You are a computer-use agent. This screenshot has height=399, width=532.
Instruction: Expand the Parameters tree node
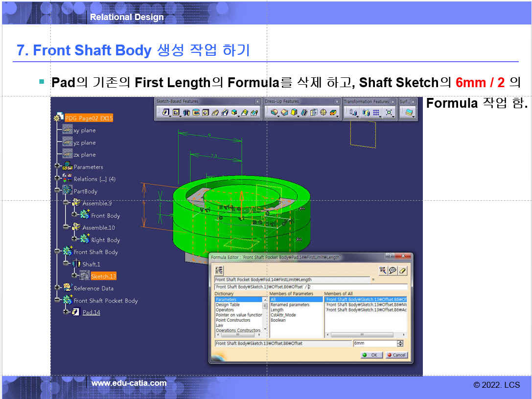(58, 166)
